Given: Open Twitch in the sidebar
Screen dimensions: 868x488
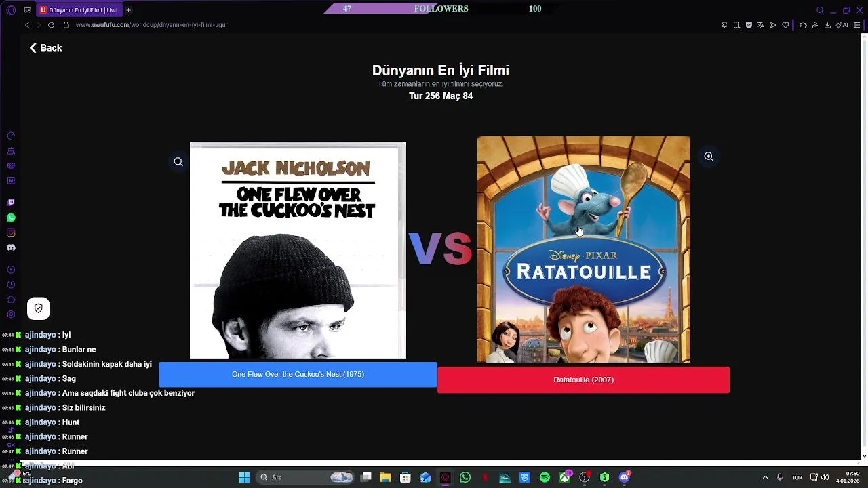Looking at the screenshot, I should [x=11, y=203].
